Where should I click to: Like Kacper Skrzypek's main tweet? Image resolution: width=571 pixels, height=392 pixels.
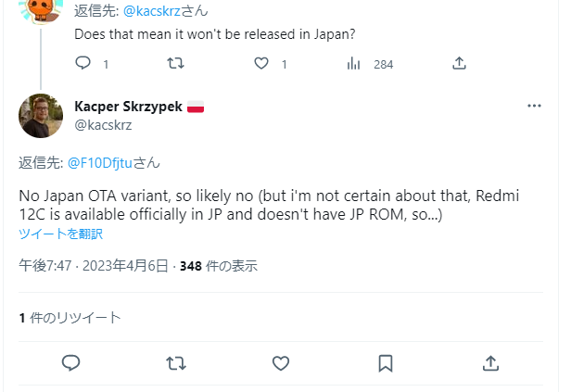click(281, 363)
